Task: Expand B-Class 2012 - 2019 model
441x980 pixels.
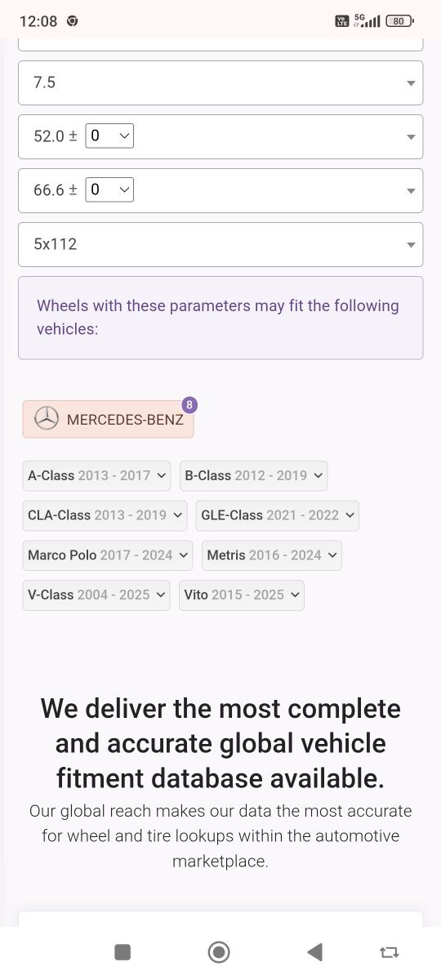Action: (x=253, y=475)
